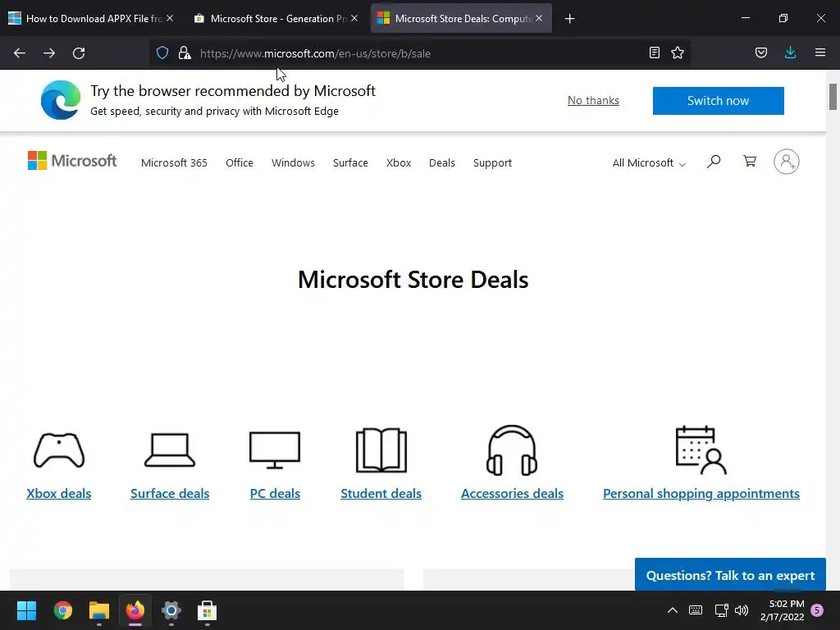The image size is (840, 630).
Task: Dismiss banner with No thanks link
Action: pyautogui.click(x=593, y=100)
